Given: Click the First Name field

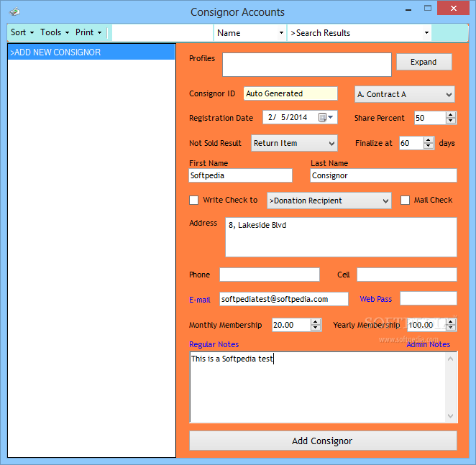Looking at the screenshot, I should 240,175.
